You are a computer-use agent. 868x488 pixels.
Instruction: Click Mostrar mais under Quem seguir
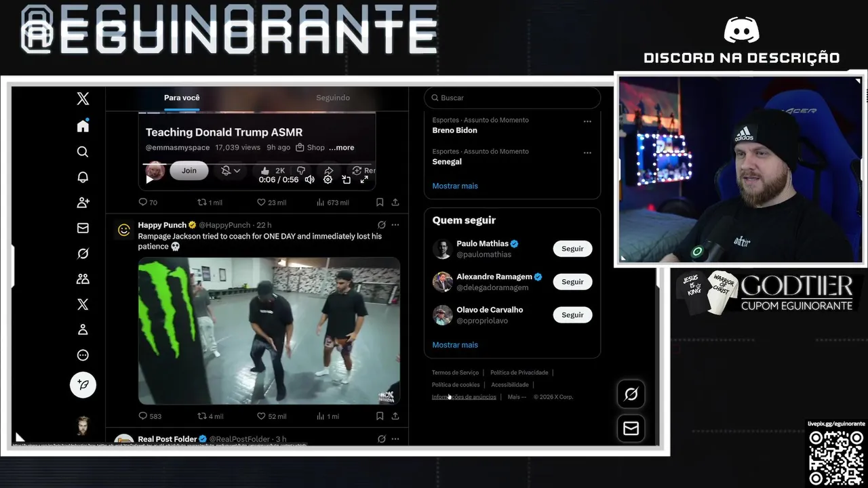[x=455, y=345]
